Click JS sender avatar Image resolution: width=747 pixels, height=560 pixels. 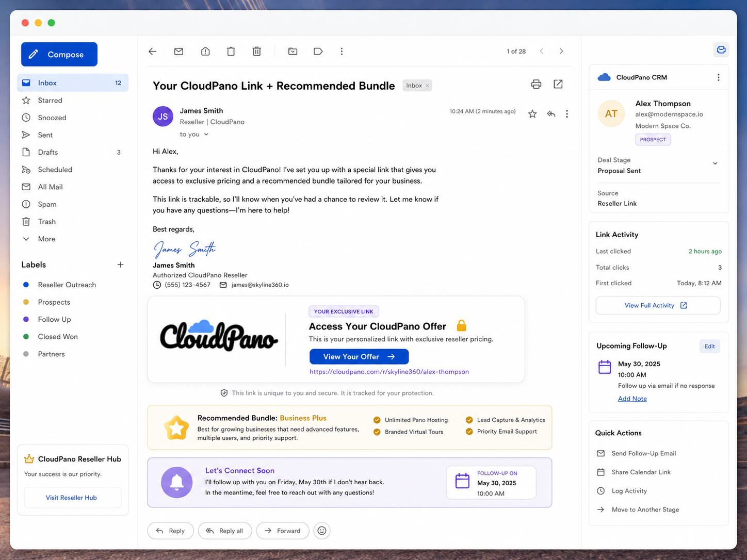tap(163, 117)
